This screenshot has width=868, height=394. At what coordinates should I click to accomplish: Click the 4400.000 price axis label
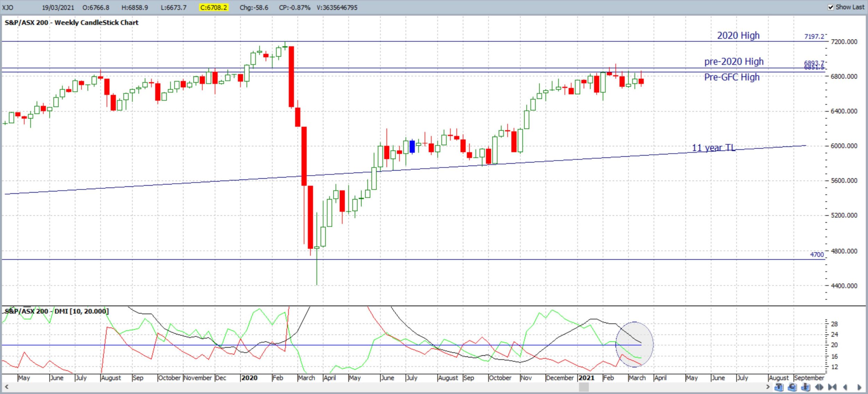pyautogui.click(x=844, y=286)
